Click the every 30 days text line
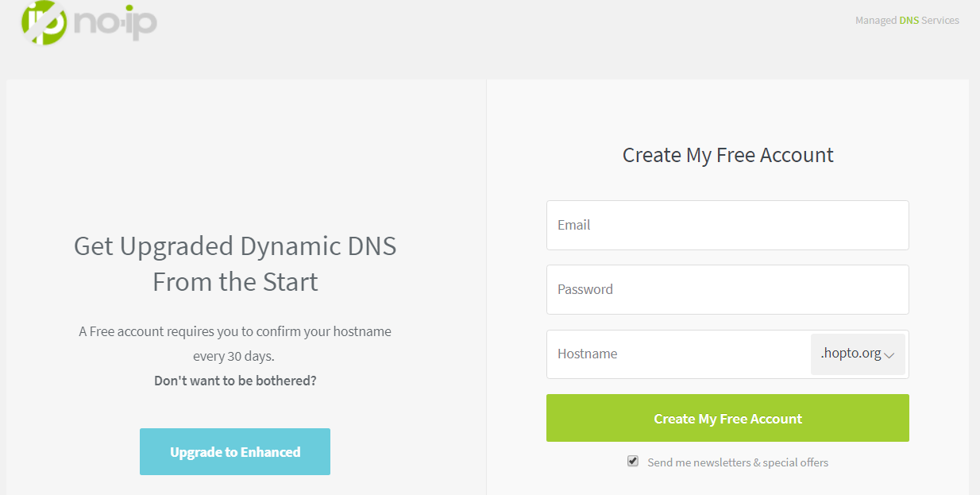980x495 pixels. 235,356
